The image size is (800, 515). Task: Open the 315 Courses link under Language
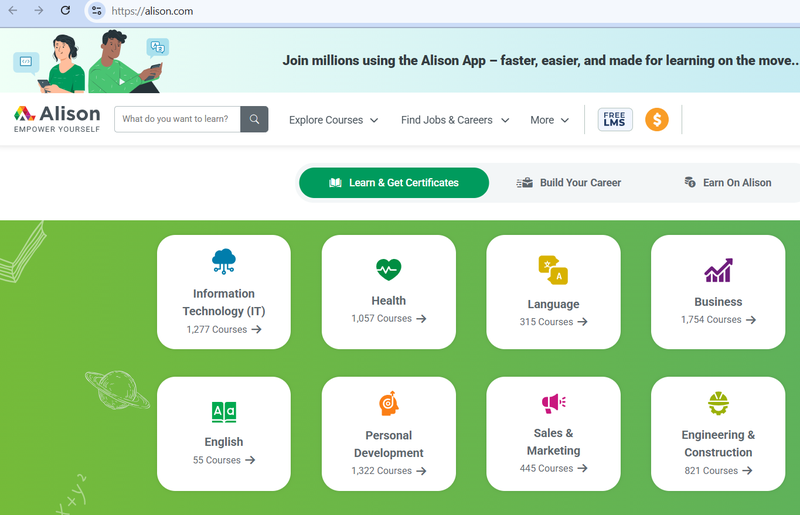coord(554,322)
